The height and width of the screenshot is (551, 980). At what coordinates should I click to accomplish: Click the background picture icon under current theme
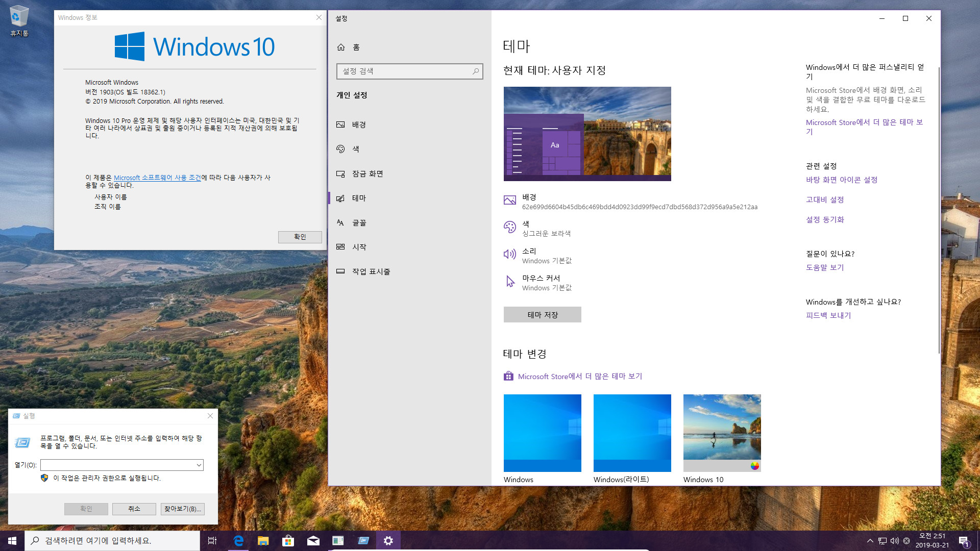pos(510,201)
